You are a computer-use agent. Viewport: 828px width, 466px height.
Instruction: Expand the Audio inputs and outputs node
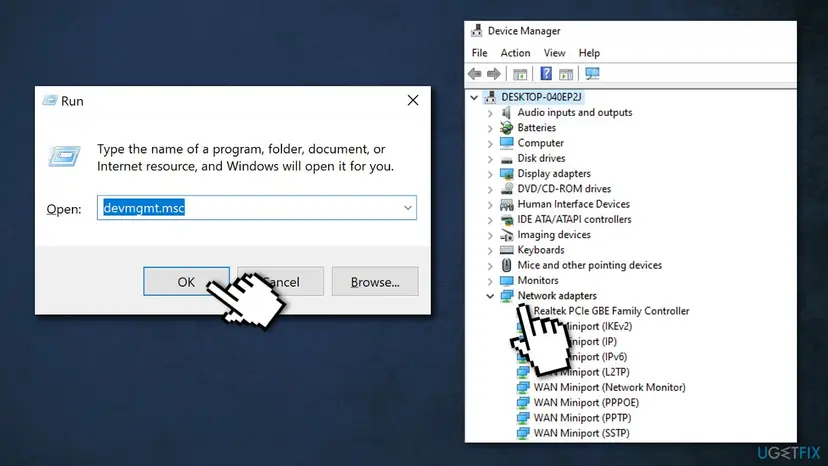[490, 113]
